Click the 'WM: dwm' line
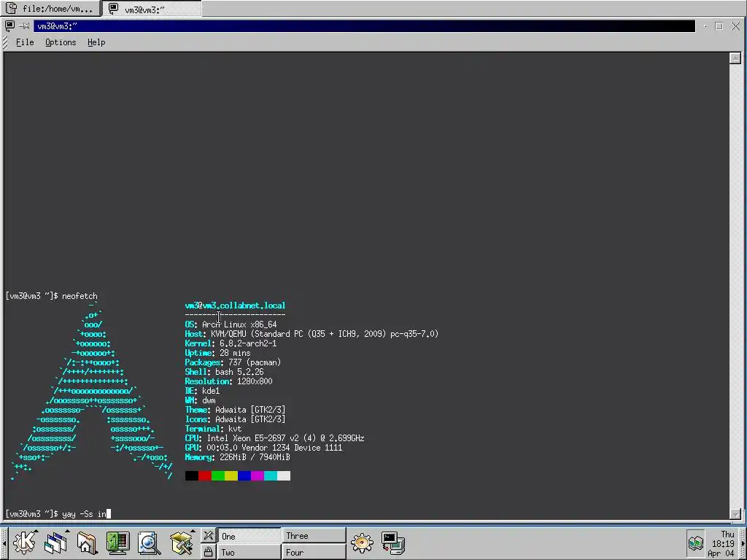 [200, 400]
